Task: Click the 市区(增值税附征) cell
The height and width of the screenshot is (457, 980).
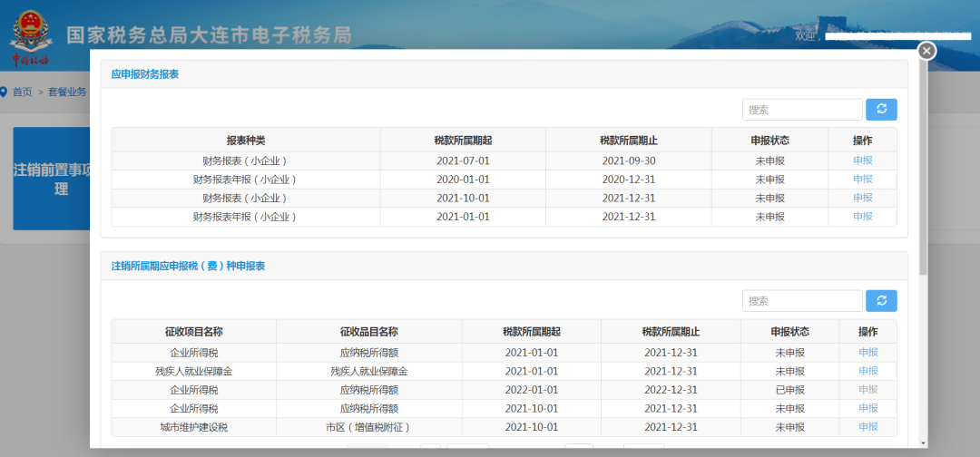Action: (x=368, y=428)
